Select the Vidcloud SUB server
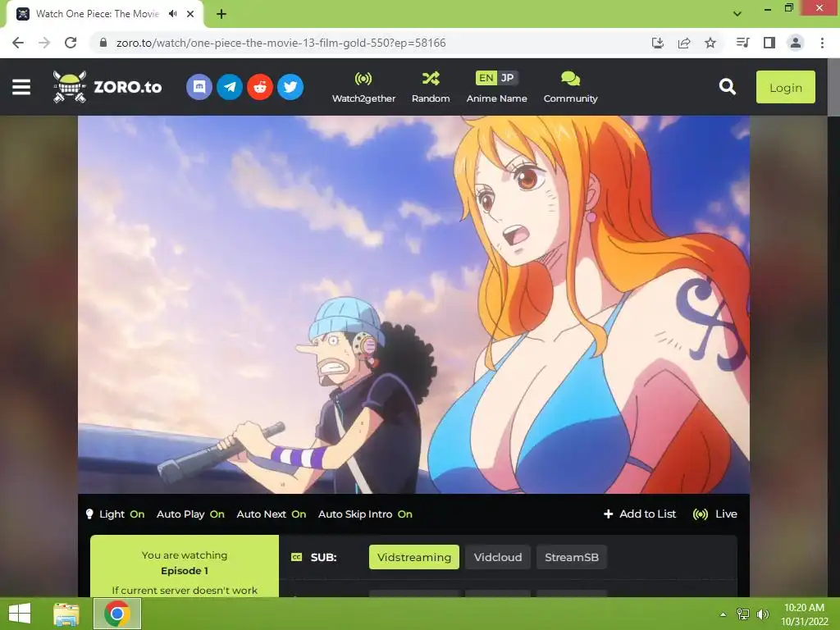840x630 pixels. 498,557
